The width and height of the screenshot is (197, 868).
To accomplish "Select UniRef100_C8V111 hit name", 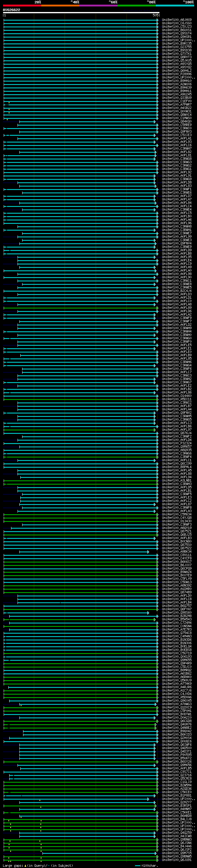I will [177, 555].
